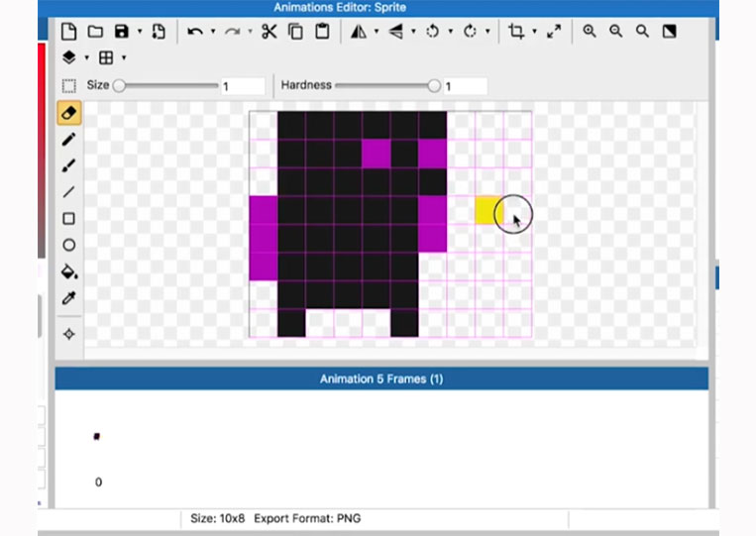Create a new blank sprite file
The image size is (756, 536).
click(69, 32)
